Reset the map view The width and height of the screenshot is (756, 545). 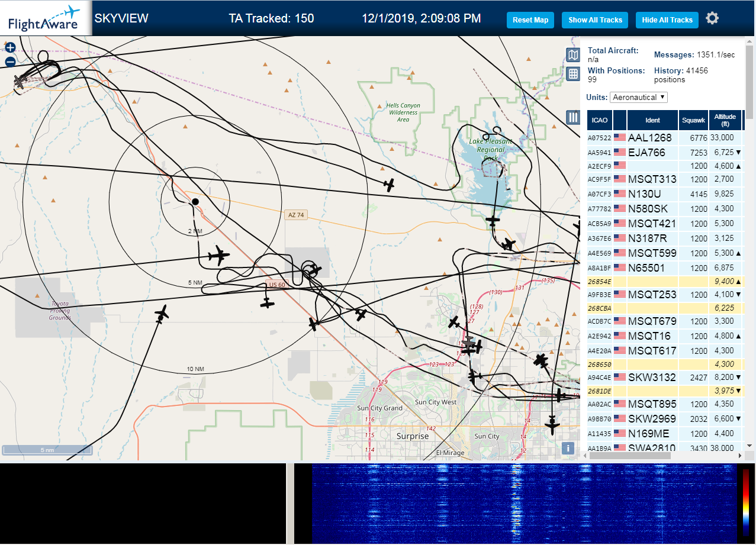pos(530,20)
